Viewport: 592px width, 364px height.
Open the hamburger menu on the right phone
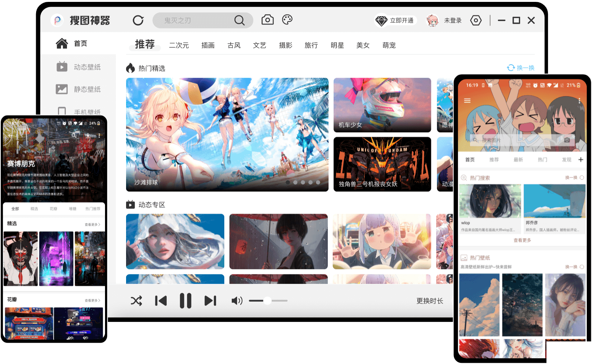click(467, 101)
